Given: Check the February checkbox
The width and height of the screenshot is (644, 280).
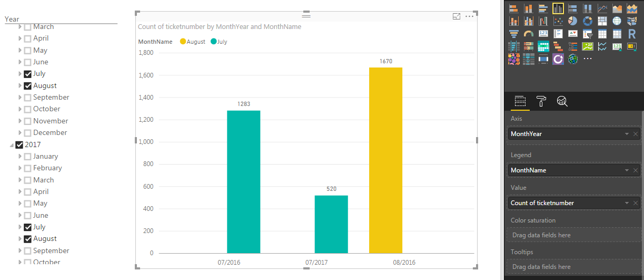Looking at the screenshot, I should (x=27, y=168).
